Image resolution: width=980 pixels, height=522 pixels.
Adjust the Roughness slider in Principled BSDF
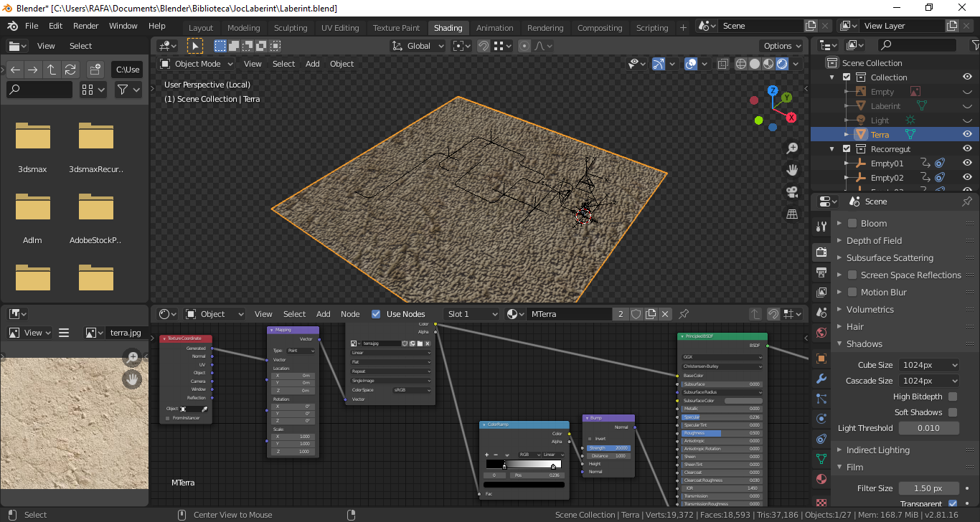[x=722, y=433]
